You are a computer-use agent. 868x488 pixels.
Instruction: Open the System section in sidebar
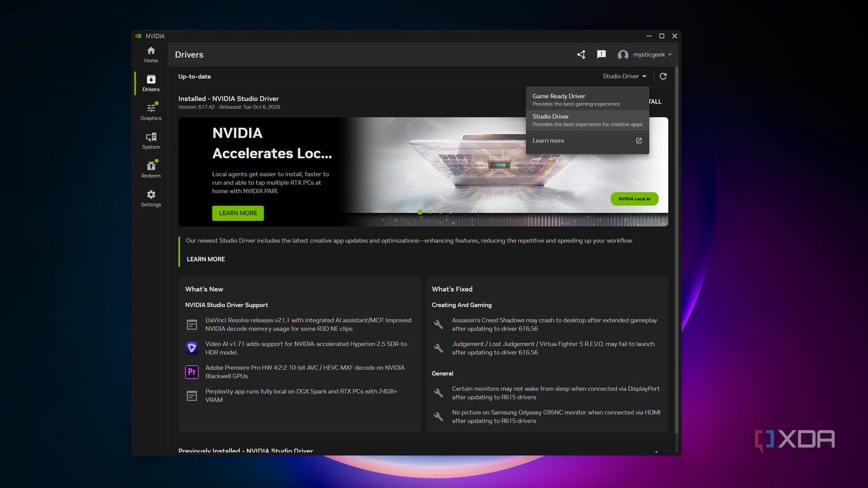tap(151, 141)
